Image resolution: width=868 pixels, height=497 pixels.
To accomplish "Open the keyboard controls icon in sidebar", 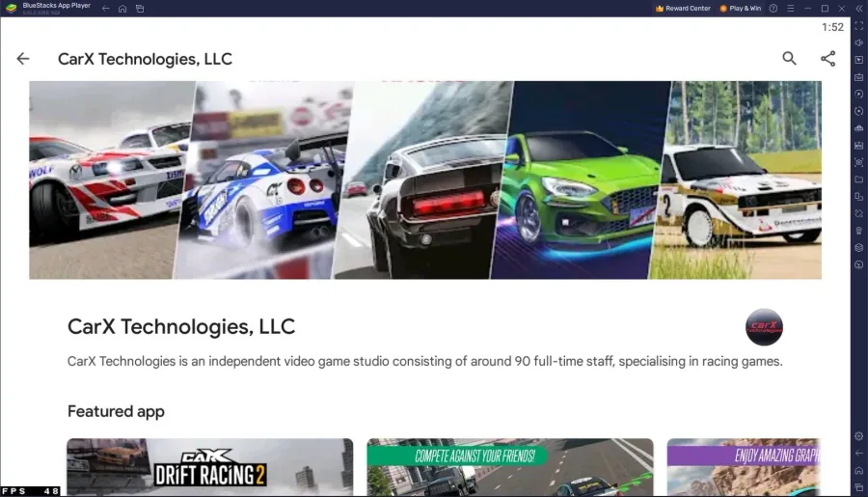I will 858,77.
